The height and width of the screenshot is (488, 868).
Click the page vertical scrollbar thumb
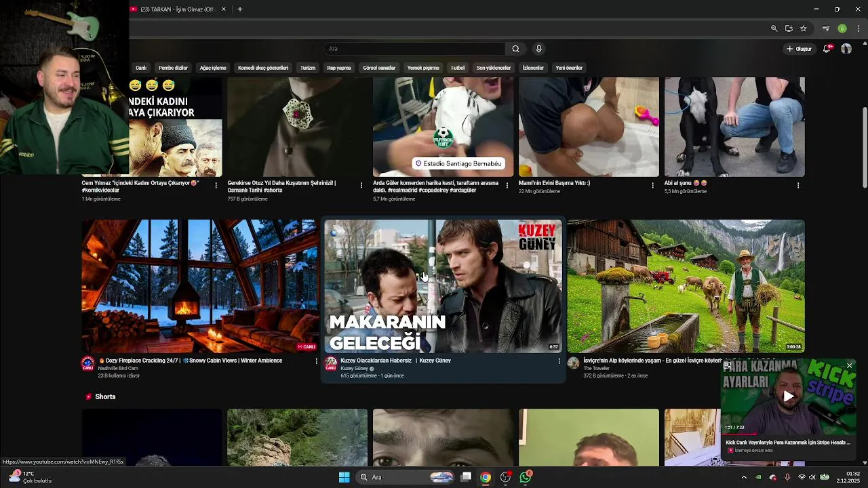(x=864, y=147)
